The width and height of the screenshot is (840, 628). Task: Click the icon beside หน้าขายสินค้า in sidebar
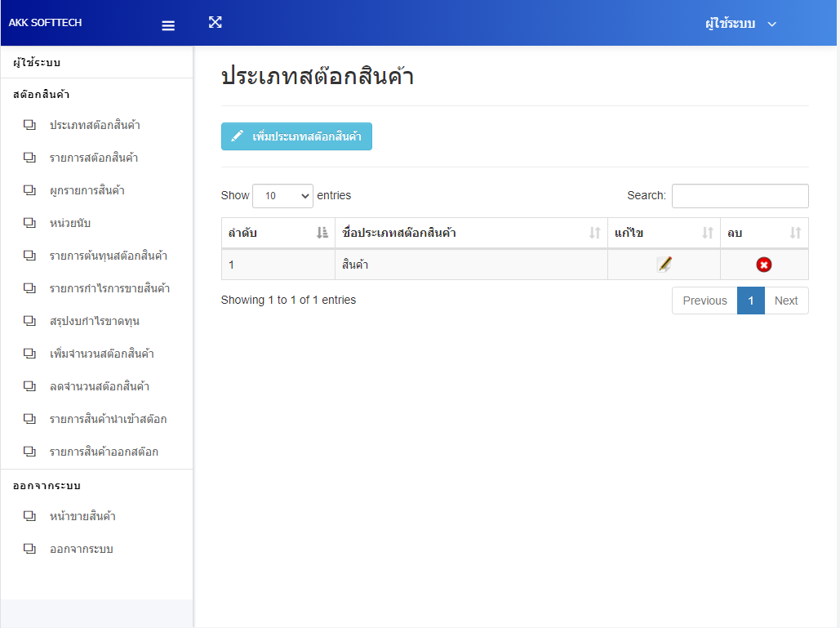coord(30,516)
